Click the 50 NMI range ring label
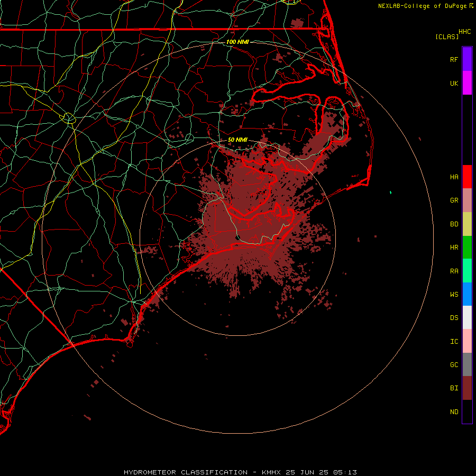This screenshot has width=476, height=476. click(237, 140)
